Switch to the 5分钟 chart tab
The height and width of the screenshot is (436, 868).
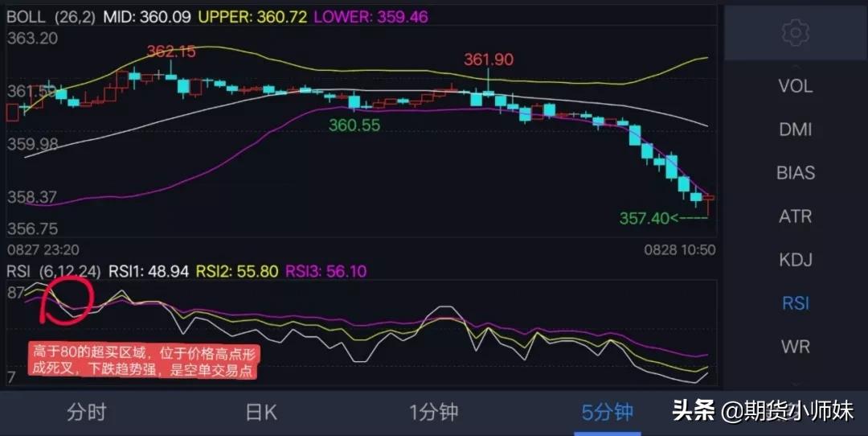point(608,412)
